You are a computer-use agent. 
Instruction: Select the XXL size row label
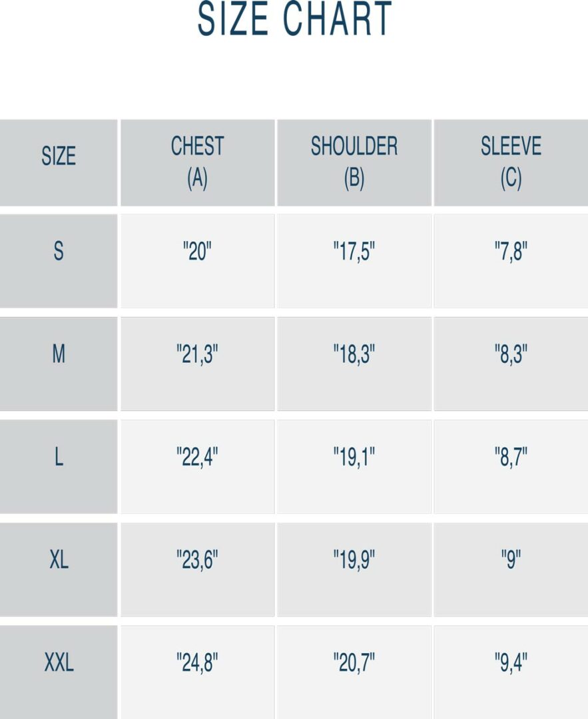[59, 672]
